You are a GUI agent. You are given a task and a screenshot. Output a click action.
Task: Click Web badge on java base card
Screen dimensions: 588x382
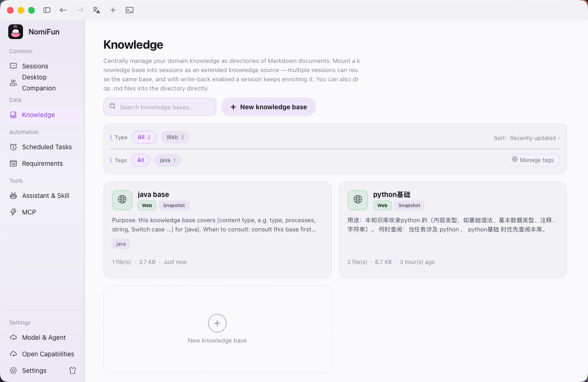coord(147,206)
